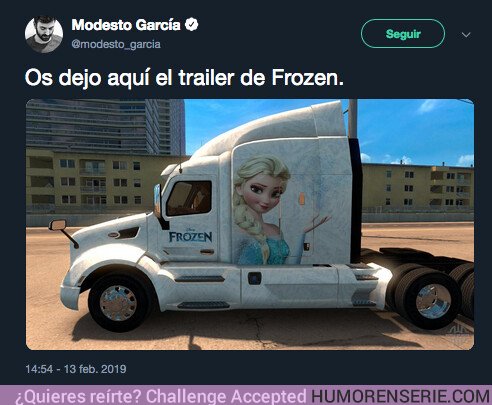Open the Modesto García display name link
Image resolution: width=492 pixels, height=405 pixels.
point(126,25)
